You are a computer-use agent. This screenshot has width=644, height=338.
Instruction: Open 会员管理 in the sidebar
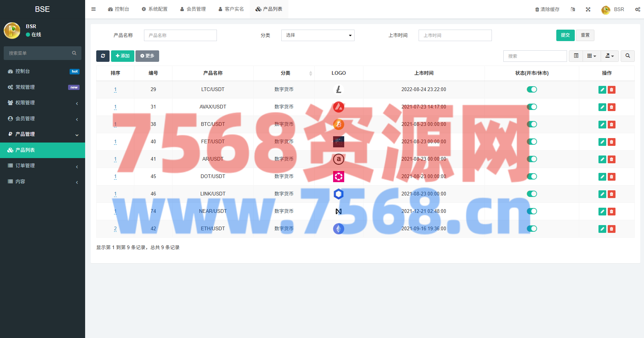[43, 118]
